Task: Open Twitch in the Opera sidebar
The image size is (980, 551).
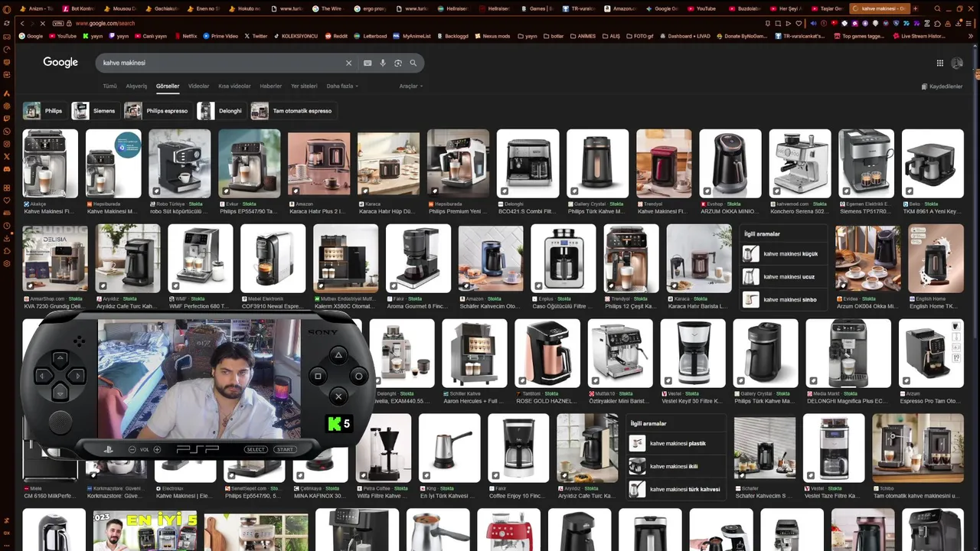Action: click(7, 119)
